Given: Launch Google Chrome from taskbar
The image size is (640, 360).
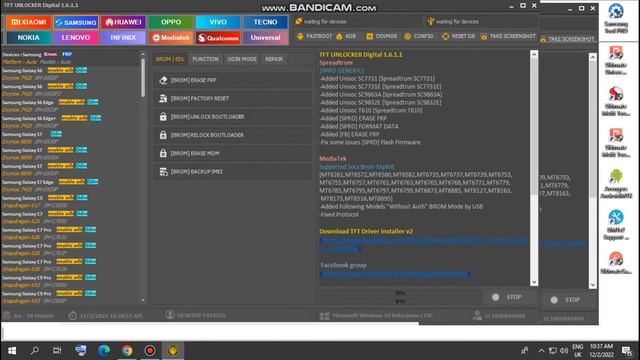Looking at the screenshot, I should pyautogui.click(x=127, y=351).
